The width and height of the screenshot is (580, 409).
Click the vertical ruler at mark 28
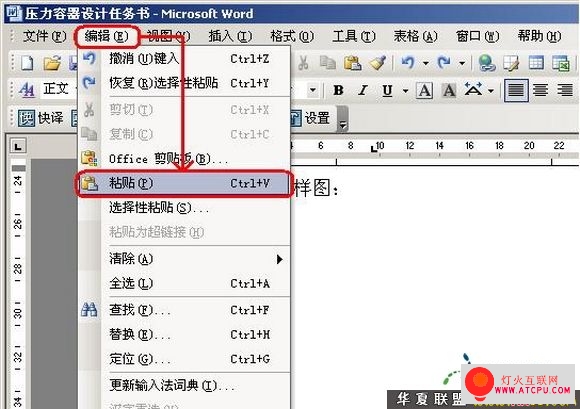18,269
